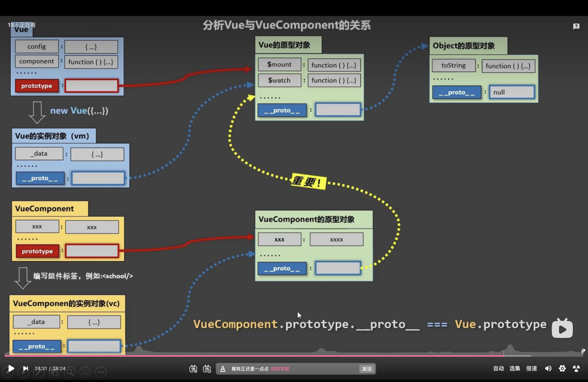Open danmaku text style (A) options
The height and width of the screenshot is (382, 588).
(x=223, y=369)
